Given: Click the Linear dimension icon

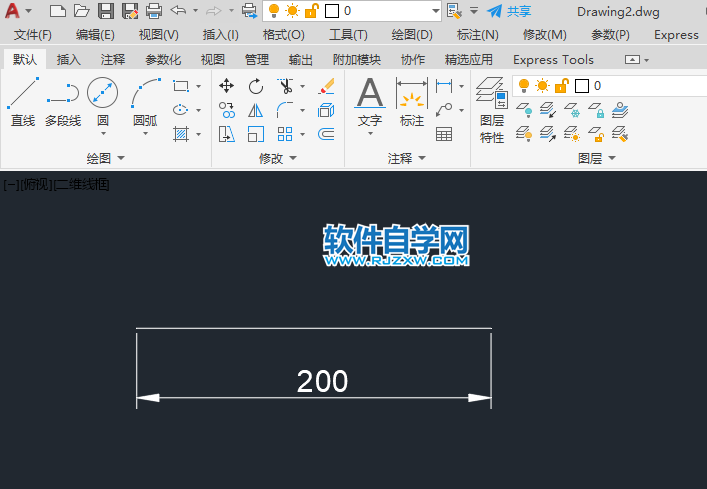Looking at the screenshot, I should coord(444,86).
